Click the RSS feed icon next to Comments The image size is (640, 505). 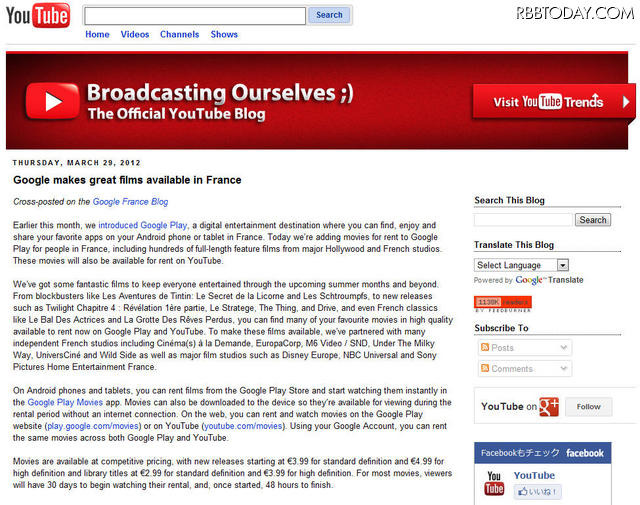coord(485,368)
